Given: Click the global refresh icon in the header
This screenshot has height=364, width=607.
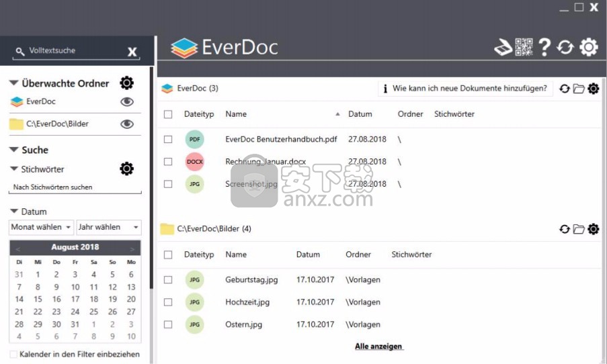Looking at the screenshot, I should (x=565, y=47).
